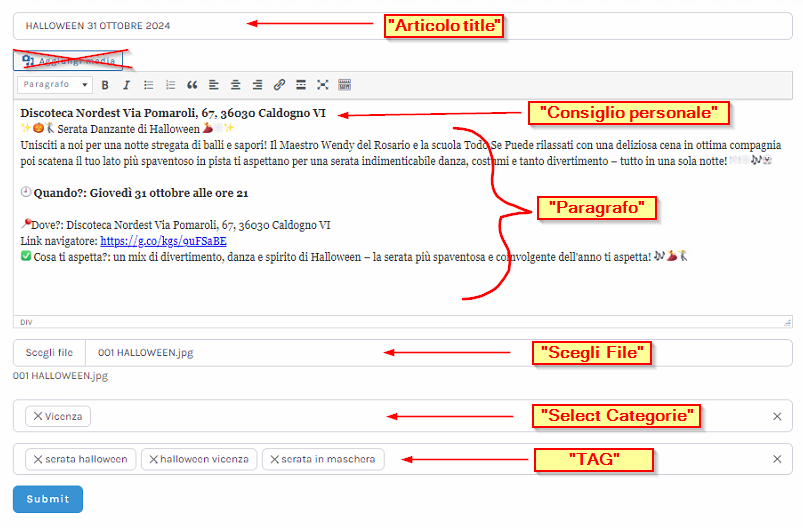Align text left
803x528 pixels.
214,85
